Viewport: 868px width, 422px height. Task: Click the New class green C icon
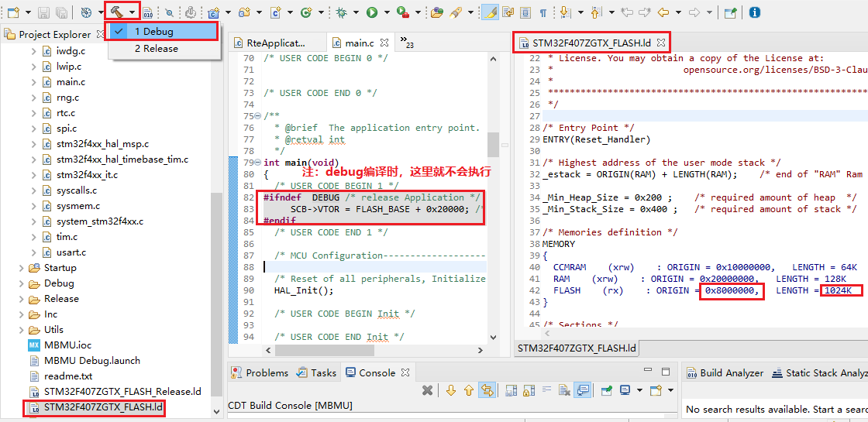pyautogui.click(x=305, y=12)
